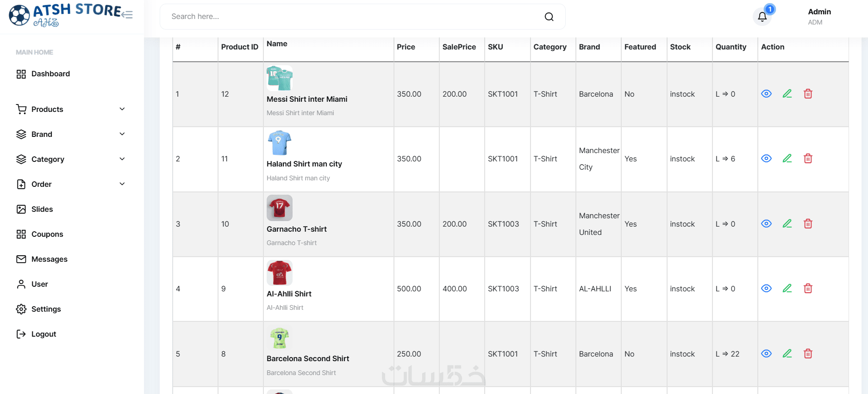Log out via the Logout link
868x394 pixels.
[x=44, y=334]
